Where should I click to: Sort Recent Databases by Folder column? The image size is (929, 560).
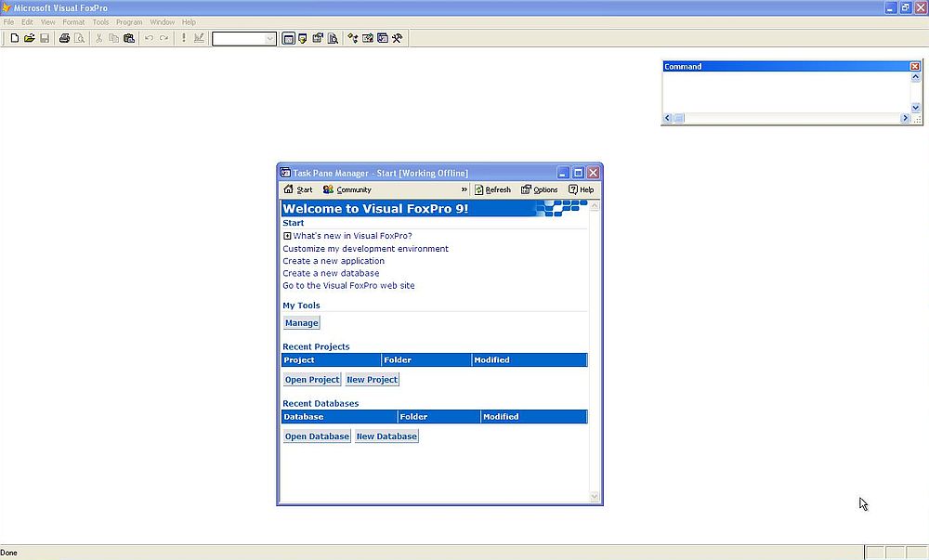click(439, 417)
